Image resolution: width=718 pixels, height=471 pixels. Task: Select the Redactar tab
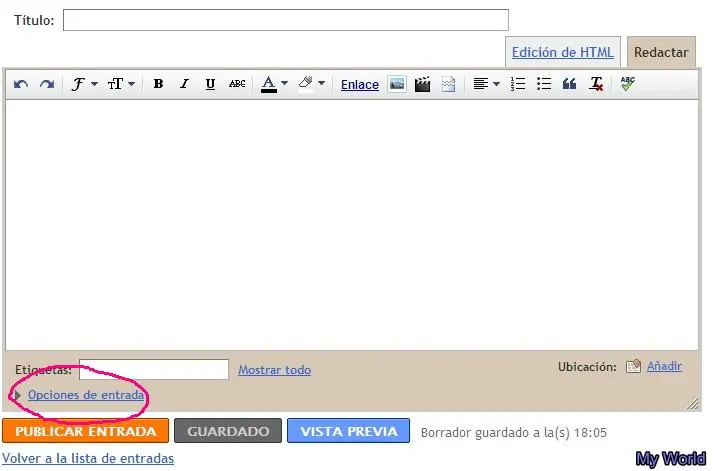(x=661, y=52)
